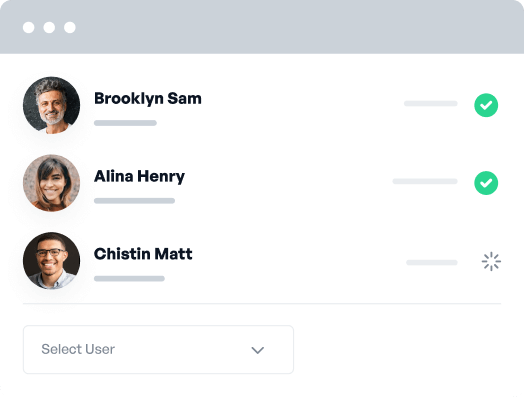Viewport: 524px width, 398px height.
Task: Click the gray subtitle bar under Brooklyn Sam
Action: 125,123
